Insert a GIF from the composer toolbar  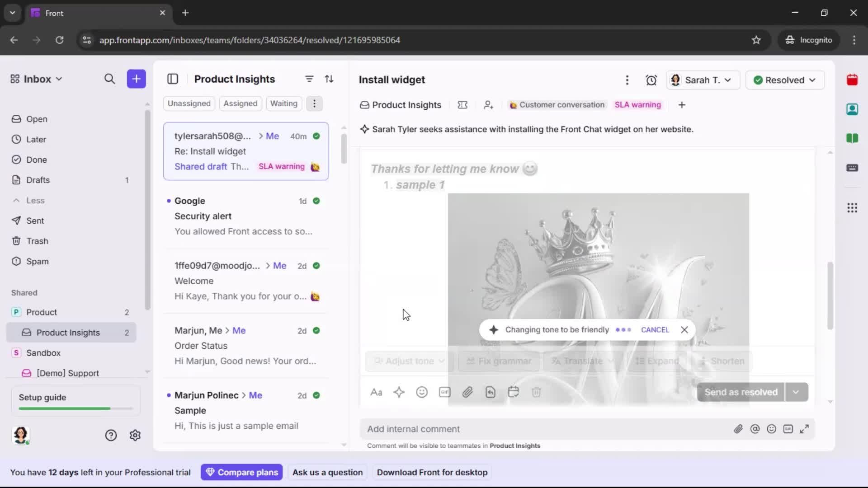click(444, 392)
